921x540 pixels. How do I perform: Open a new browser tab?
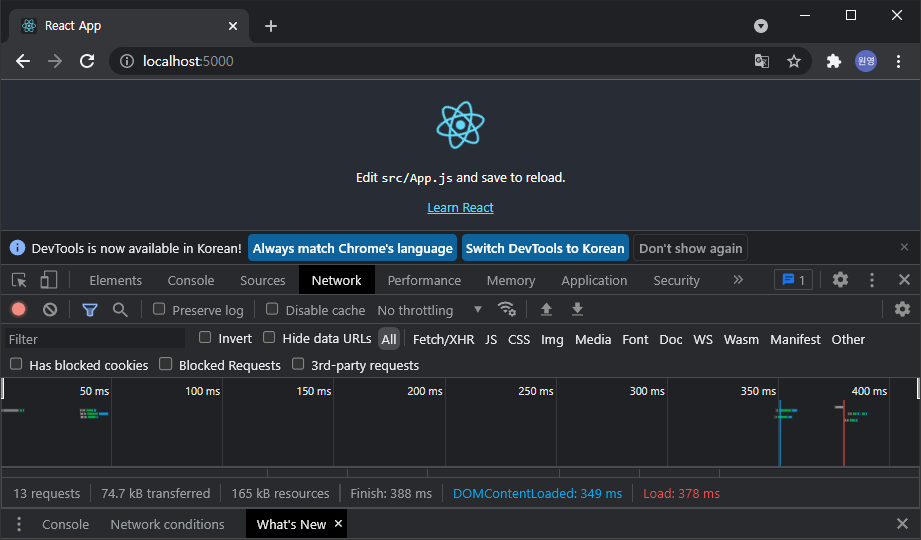pyautogui.click(x=271, y=26)
